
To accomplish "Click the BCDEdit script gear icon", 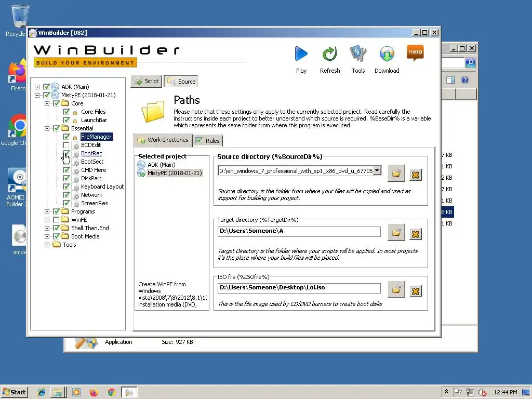I will [x=76, y=145].
